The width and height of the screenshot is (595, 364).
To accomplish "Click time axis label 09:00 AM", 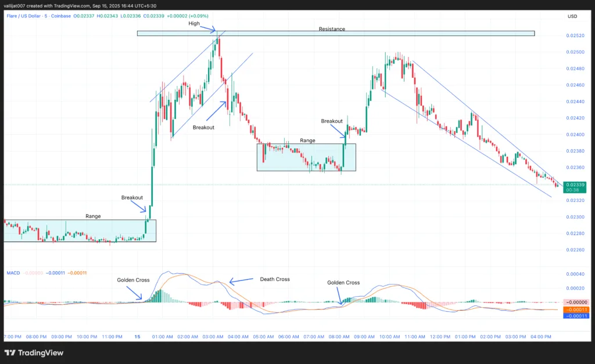I will tap(364, 337).
